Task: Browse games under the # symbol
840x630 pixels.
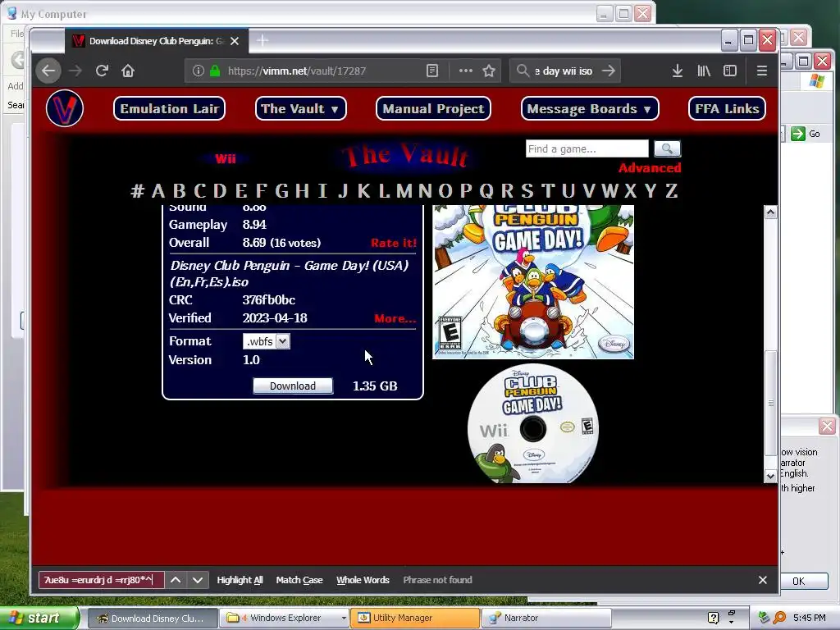Action: click(137, 190)
